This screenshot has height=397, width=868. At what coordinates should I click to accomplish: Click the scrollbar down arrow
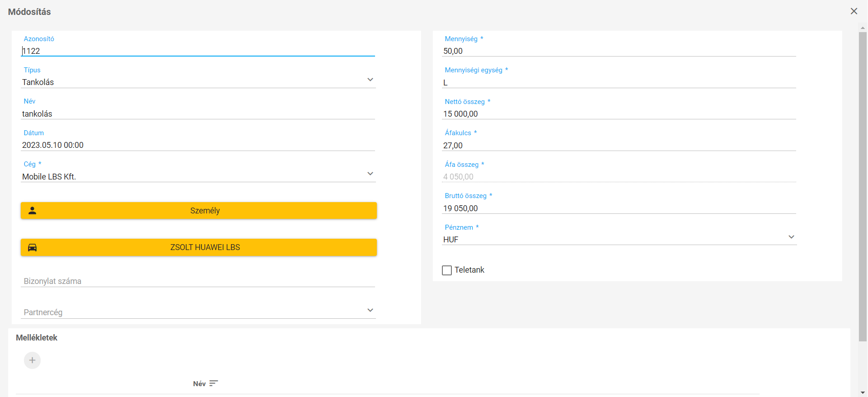pyautogui.click(x=863, y=393)
